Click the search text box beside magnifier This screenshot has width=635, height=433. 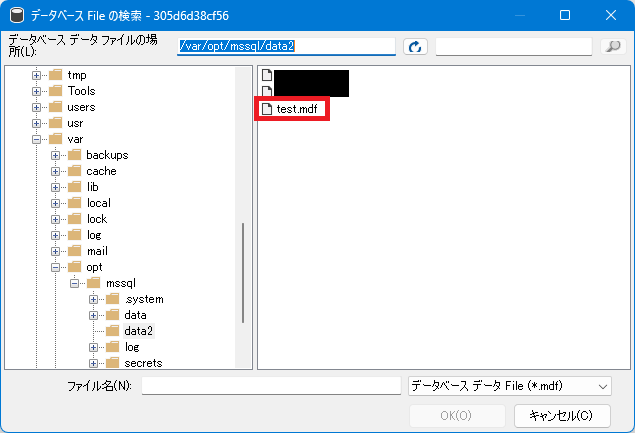click(x=514, y=47)
